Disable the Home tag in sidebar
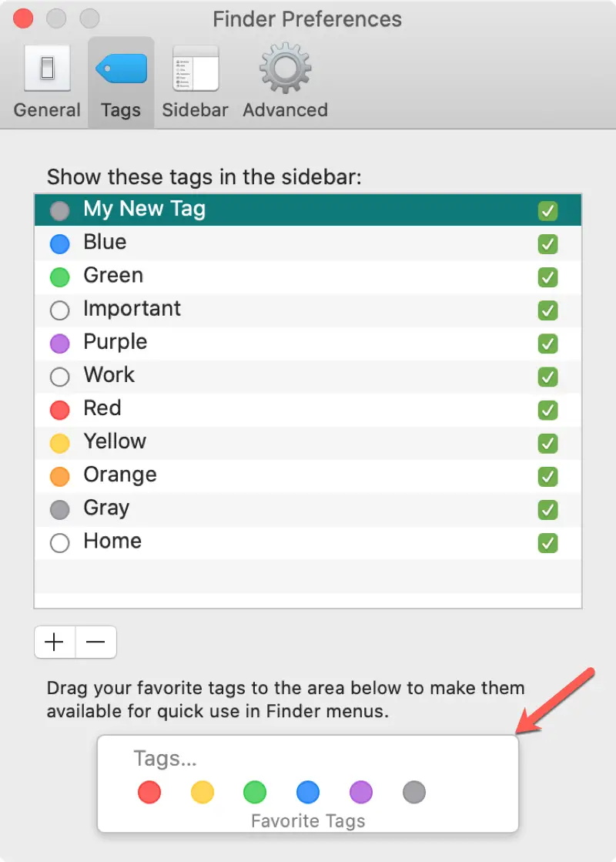Viewport: 616px width, 862px height. point(548,542)
